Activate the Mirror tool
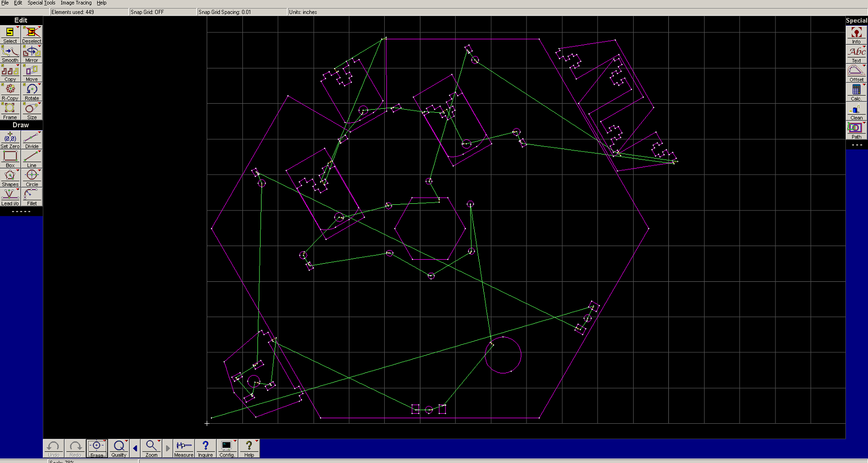The height and width of the screenshot is (463, 868). tap(32, 54)
